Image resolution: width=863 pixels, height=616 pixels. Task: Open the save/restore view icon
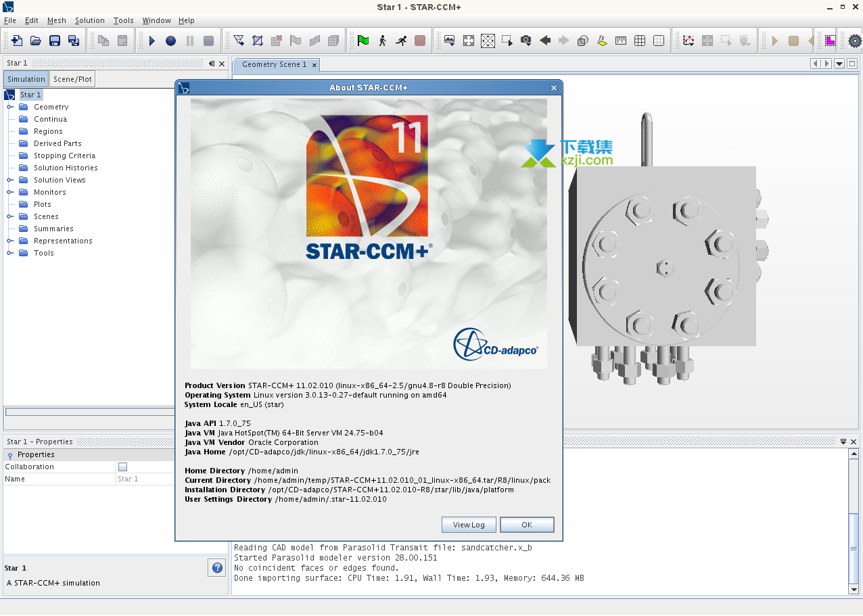[x=450, y=41]
